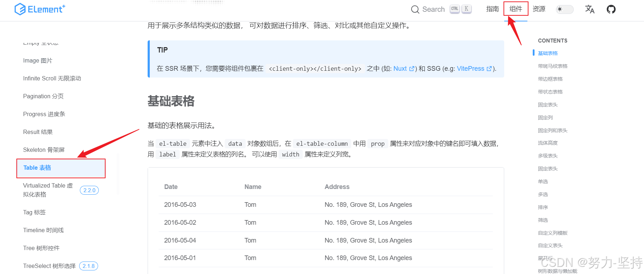The width and height of the screenshot is (644, 274).
Task: Open the 指南 guide menu
Action: coord(492,9)
